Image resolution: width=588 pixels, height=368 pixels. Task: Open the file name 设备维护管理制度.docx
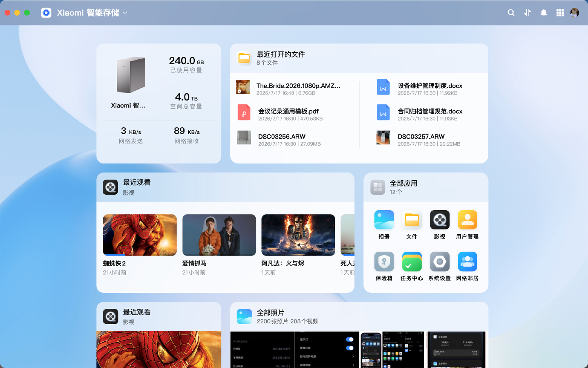(x=430, y=86)
